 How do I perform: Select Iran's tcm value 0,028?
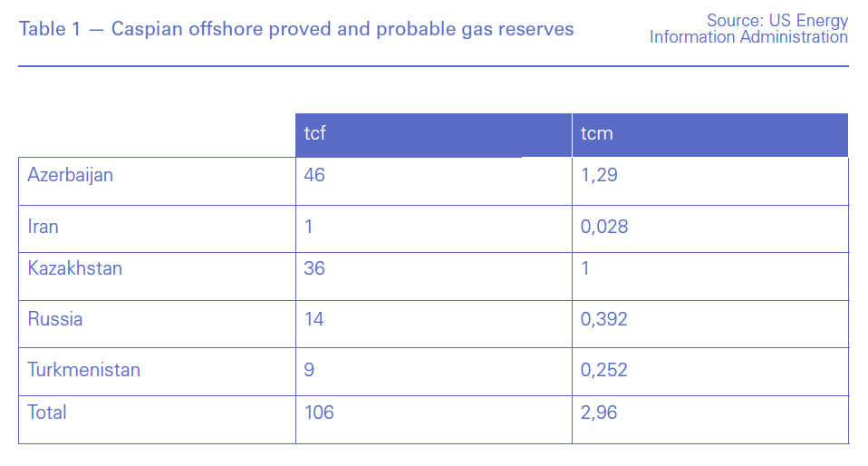click(604, 227)
